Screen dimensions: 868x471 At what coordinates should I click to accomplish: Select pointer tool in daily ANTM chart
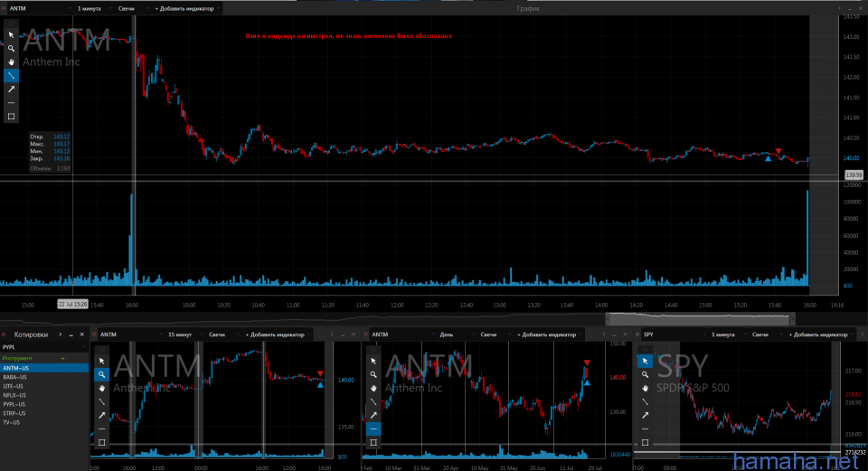[373, 361]
